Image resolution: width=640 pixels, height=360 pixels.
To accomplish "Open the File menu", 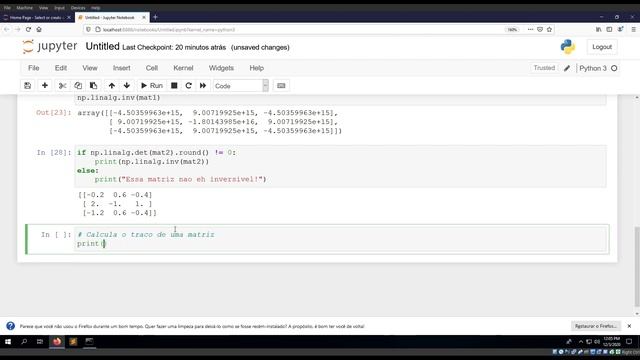I will click(33, 68).
